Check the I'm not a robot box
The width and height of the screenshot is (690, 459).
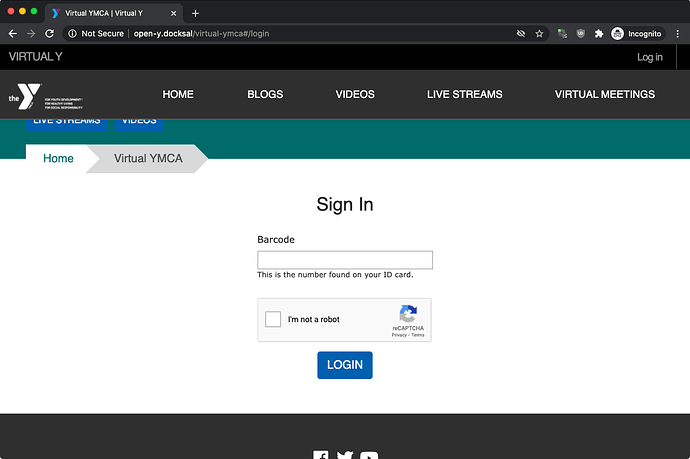273,319
